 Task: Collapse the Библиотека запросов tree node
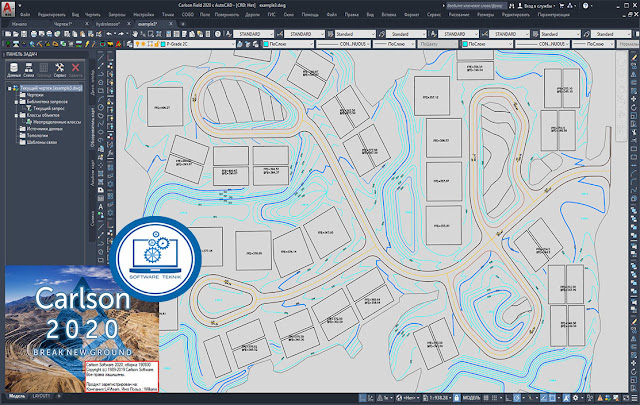click(16, 102)
